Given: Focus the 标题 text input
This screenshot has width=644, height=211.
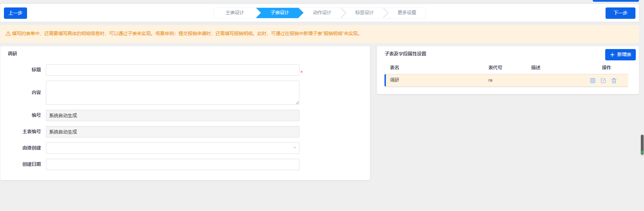Looking at the screenshot, I should pyautogui.click(x=172, y=70).
